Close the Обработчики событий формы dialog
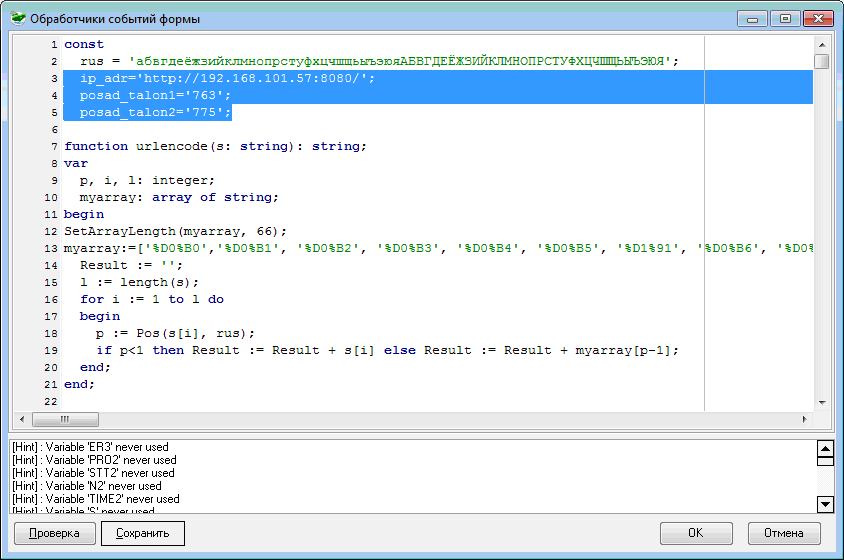 pos(818,19)
